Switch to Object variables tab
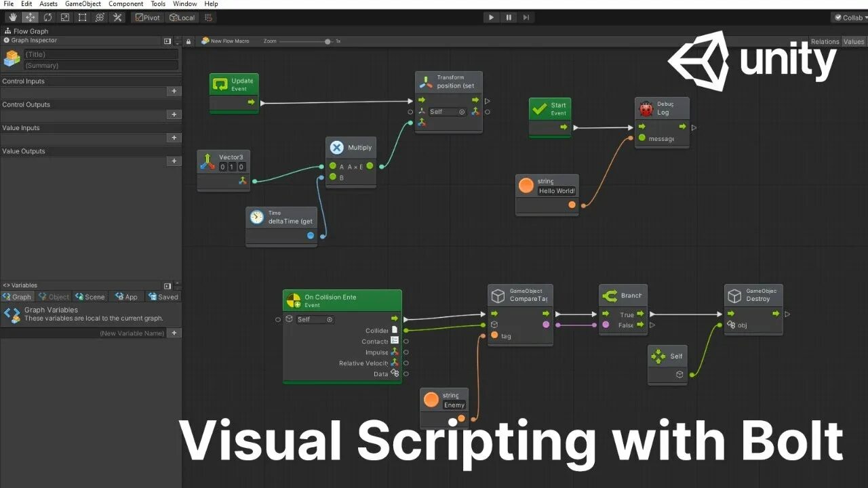This screenshot has width=868, height=488. [x=54, y=297]
